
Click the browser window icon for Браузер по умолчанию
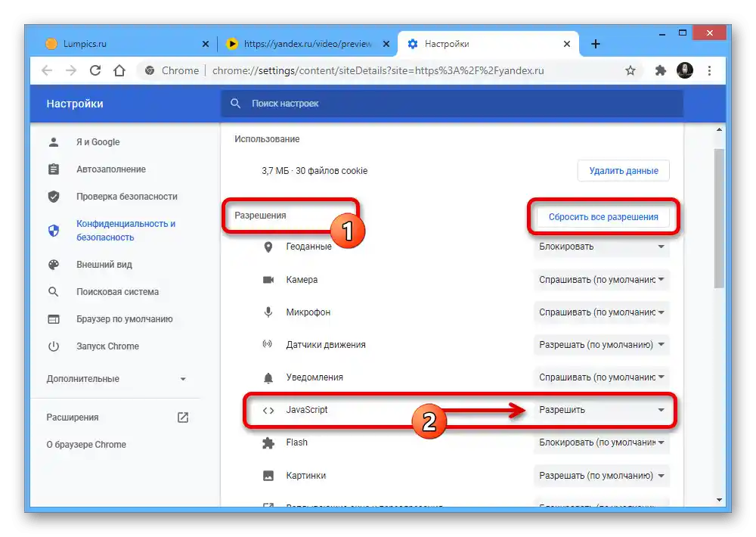click(x=54, y=319)
